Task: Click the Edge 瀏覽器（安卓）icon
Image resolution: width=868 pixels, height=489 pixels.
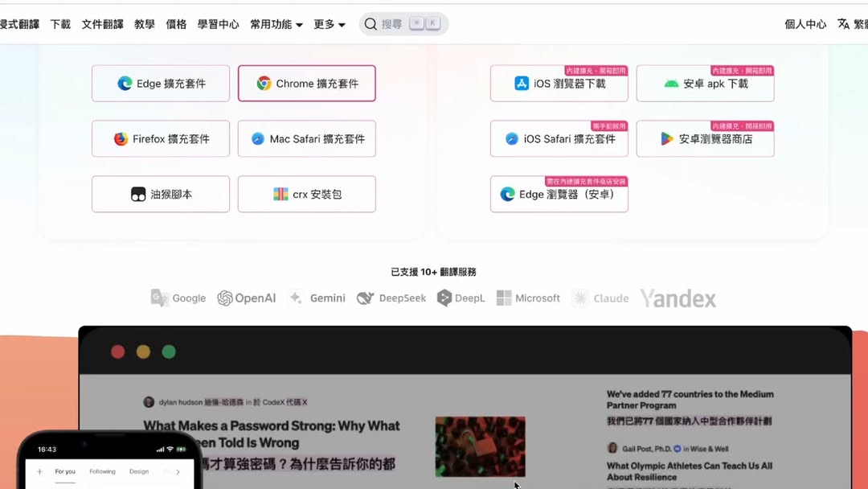Action: (508, 195)
